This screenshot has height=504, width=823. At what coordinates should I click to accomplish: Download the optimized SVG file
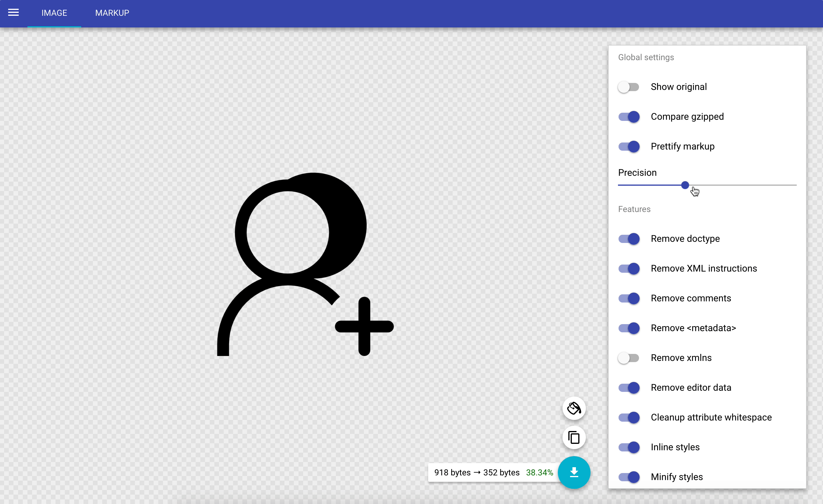[574, 472]
